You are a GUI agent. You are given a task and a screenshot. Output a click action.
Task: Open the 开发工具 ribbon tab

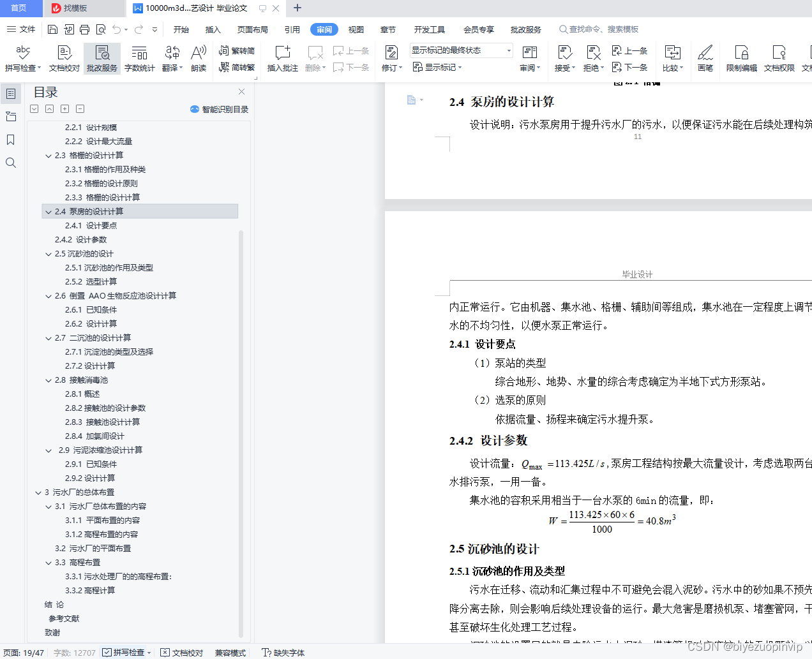tap(430, 29)
